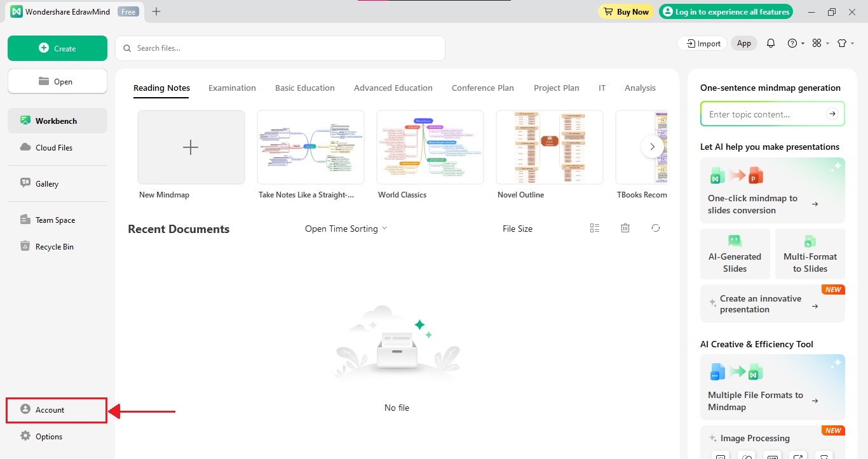Open the shirt-shaped skin theme dropdown
868x459 pixels.
coord(845,43)
